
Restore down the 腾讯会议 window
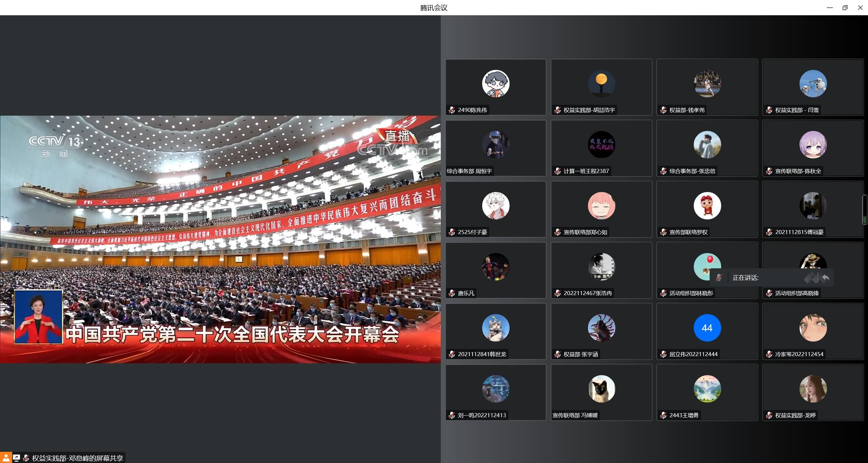point(845,7)
